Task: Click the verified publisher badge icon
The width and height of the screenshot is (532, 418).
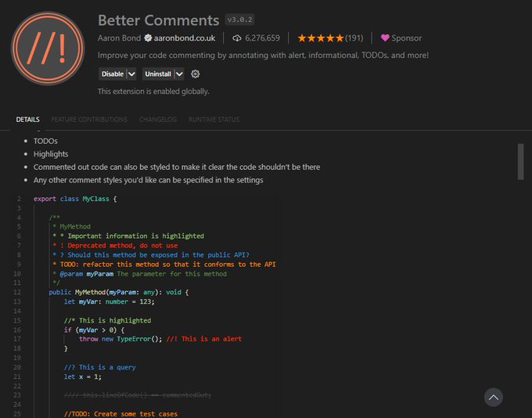Action: [x=148, y=38]
